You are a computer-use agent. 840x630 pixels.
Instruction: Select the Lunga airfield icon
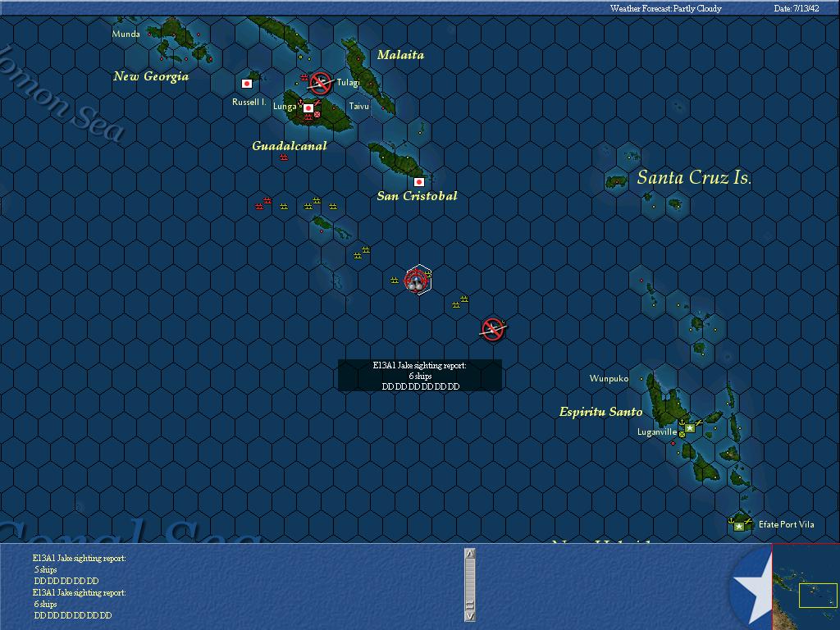tap(317, 103)
